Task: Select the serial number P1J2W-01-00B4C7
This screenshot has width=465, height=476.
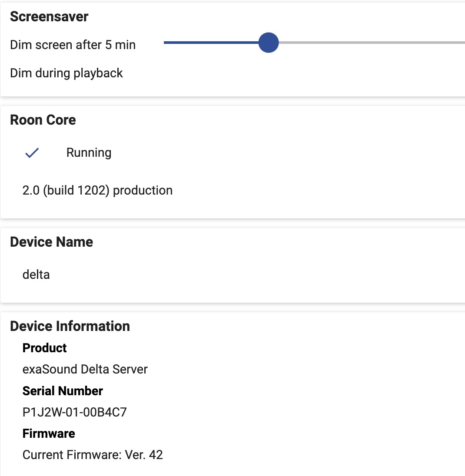Action: point(74,412)
